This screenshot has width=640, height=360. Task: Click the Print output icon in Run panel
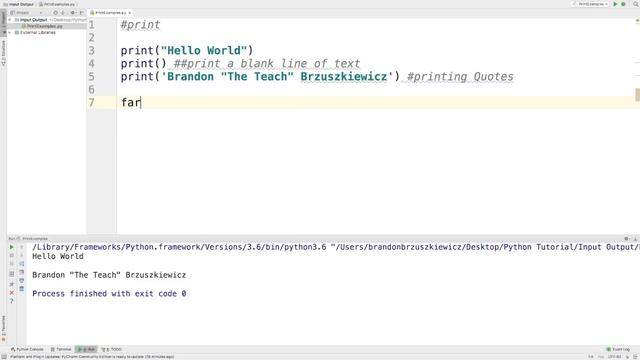[x=22, y=280]
